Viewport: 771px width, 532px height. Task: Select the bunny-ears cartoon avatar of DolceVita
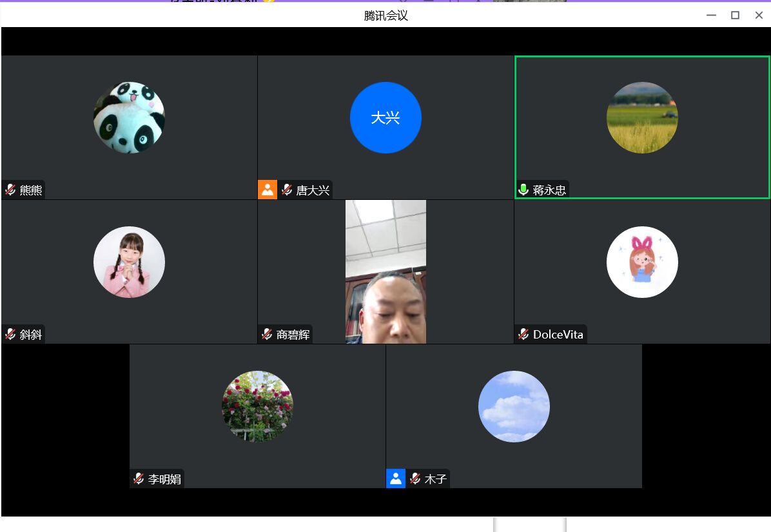642,262
